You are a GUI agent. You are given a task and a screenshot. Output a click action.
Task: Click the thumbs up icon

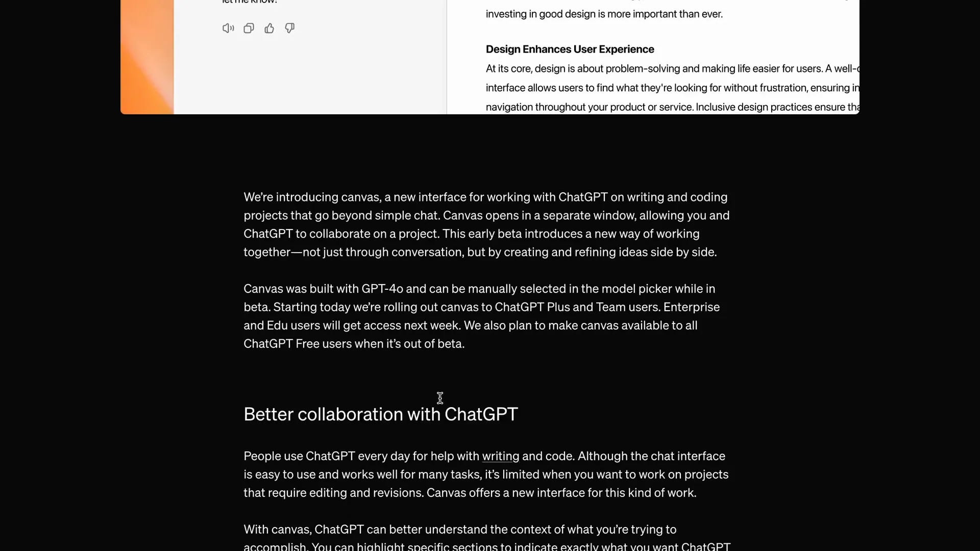[268, 28]
